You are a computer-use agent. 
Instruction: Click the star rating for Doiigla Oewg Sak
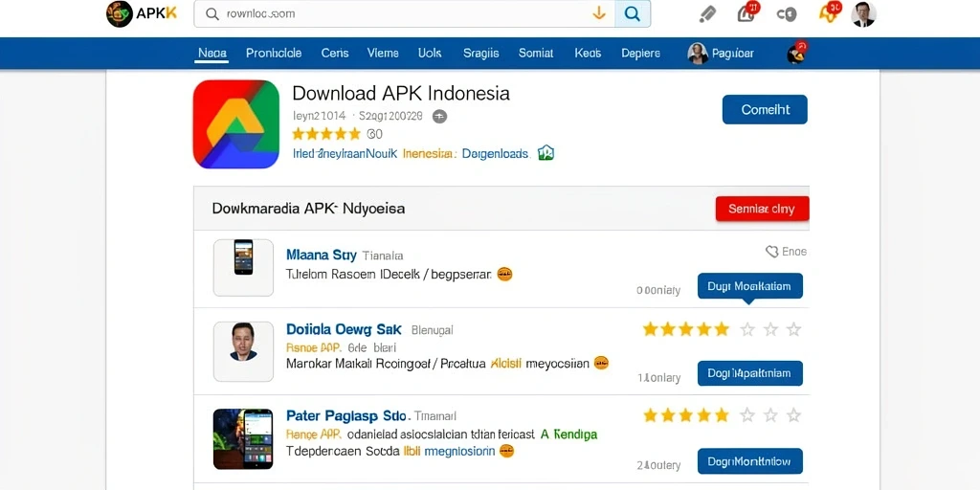pos(722,329)
